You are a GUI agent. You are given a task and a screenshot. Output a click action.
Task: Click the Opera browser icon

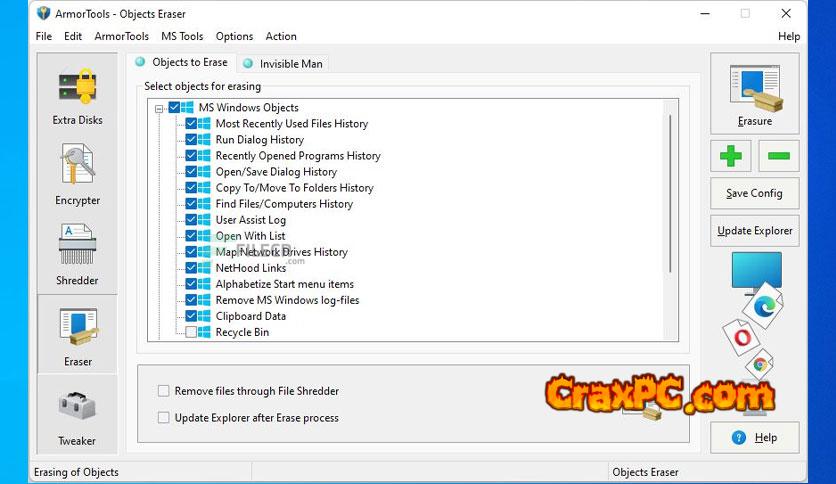[x=742, y=337]
